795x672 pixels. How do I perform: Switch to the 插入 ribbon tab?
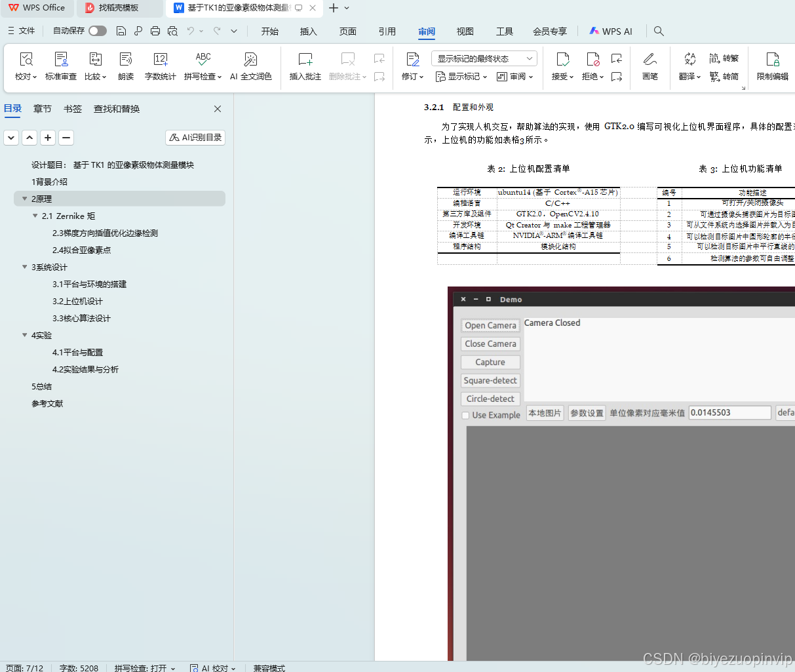pyautogui.click(x=308, y=31)
